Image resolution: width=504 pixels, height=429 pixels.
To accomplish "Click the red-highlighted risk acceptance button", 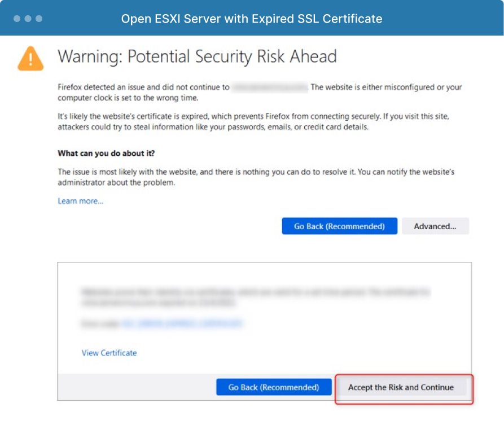I will pyautogui.click(x=404, y=387).
